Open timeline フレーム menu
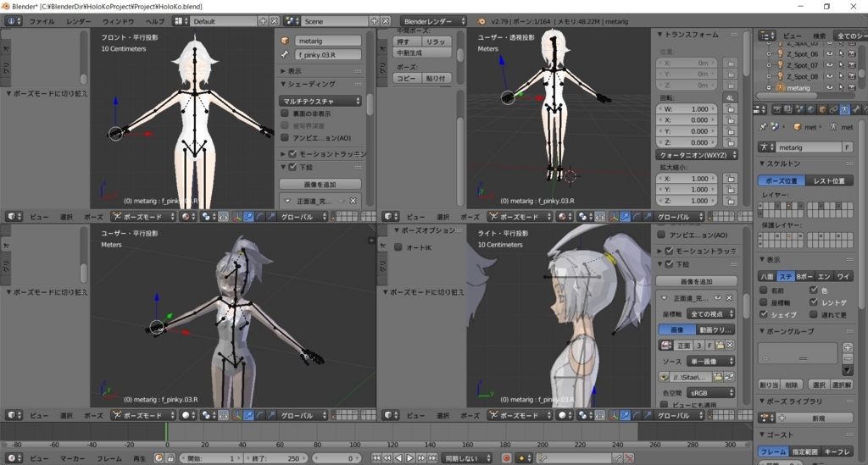The width and height of the screenshot is (868, 465). click(x=109, y=458)
